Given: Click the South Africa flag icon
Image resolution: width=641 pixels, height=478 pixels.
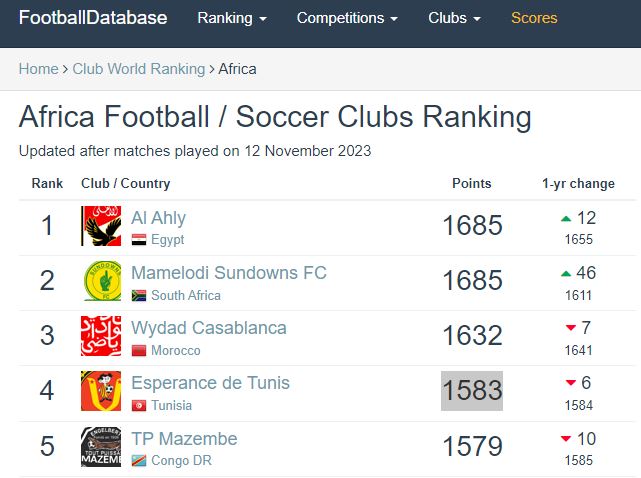Looking at the screenshot, I should click(x=139, y=295).
